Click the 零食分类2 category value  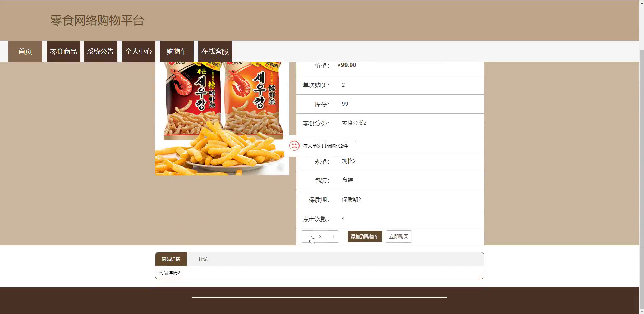coord(354,123)
